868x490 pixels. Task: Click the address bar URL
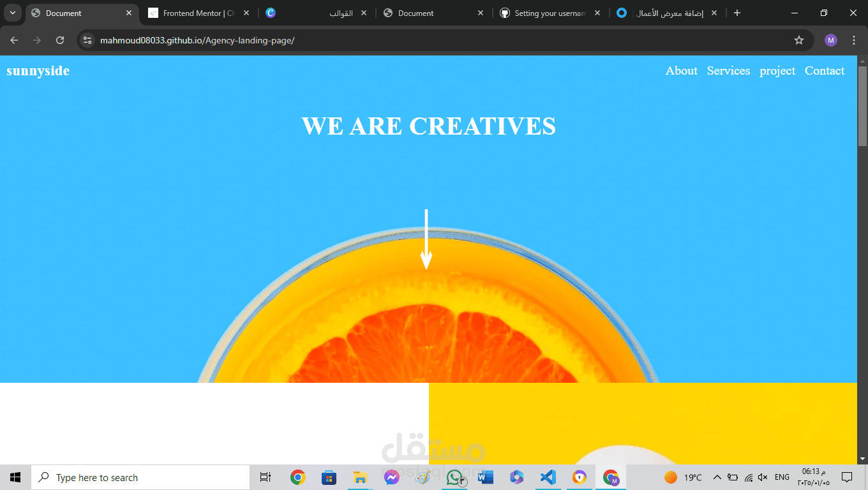click(x=197, y=40)
